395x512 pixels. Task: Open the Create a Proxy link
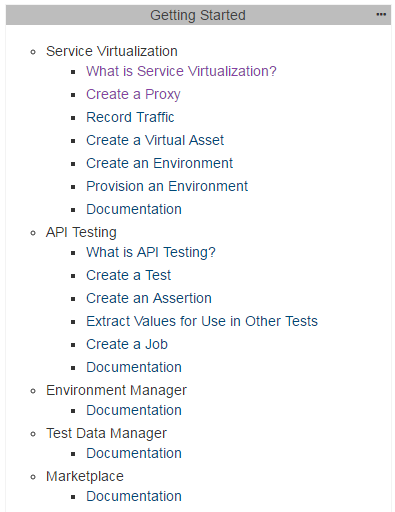pos(133,94)
